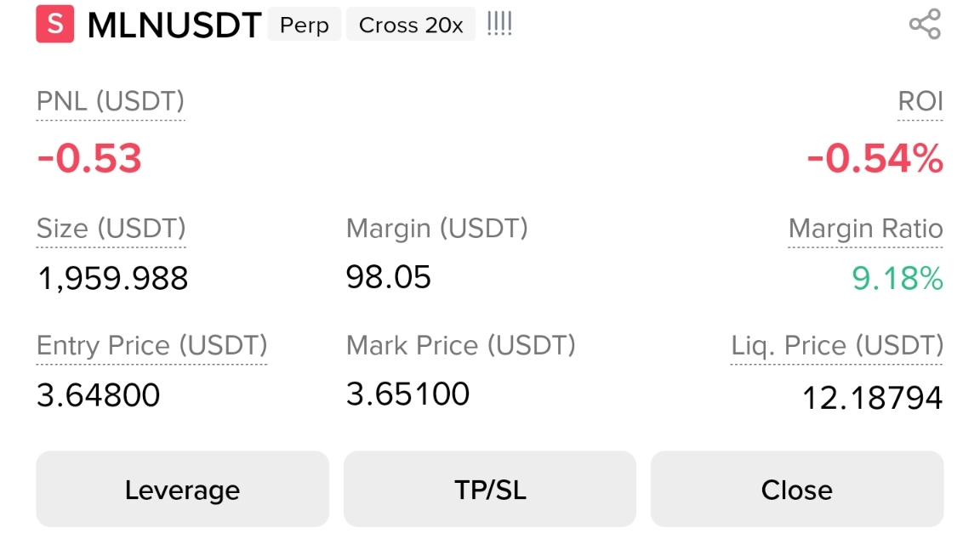Viewport: 980px width, 550px height.
Task: Open the MLNUSDT symbol title
Action: point(174,25)
